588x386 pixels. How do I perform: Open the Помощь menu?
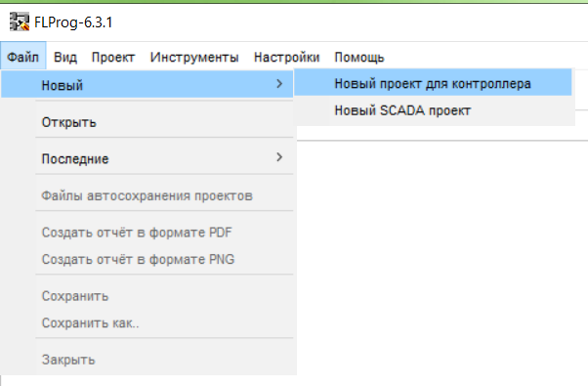359,57
